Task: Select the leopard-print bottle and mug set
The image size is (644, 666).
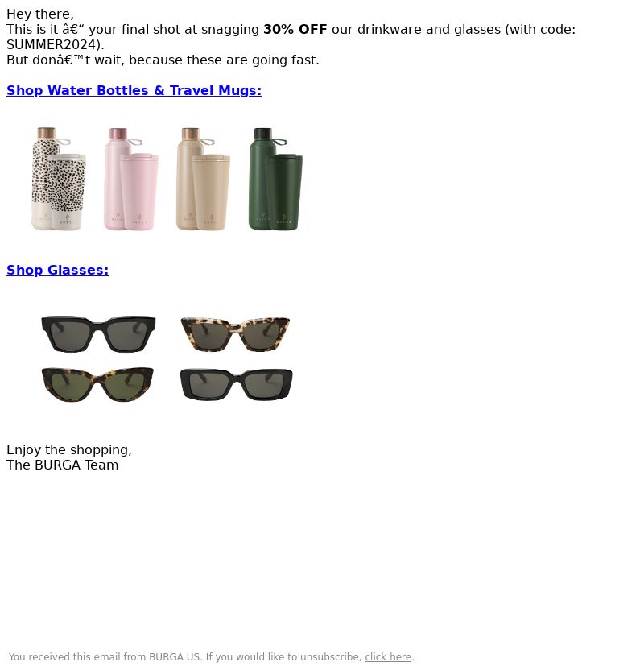Action: tap(59, 179)
